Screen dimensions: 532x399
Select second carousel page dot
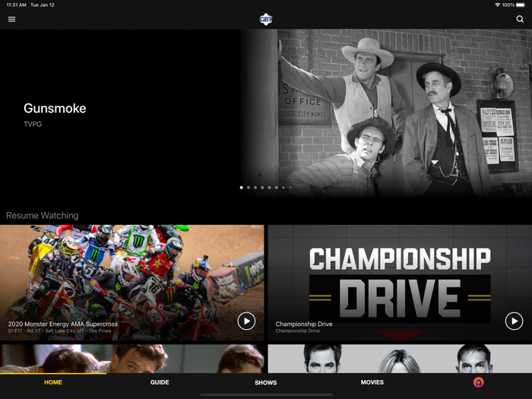coord(249,187)
